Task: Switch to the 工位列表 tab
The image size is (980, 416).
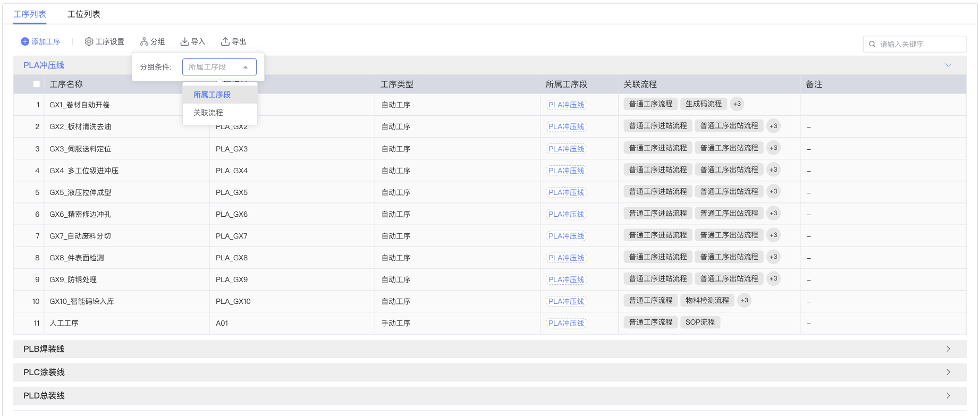Action: tap(84, 14)
